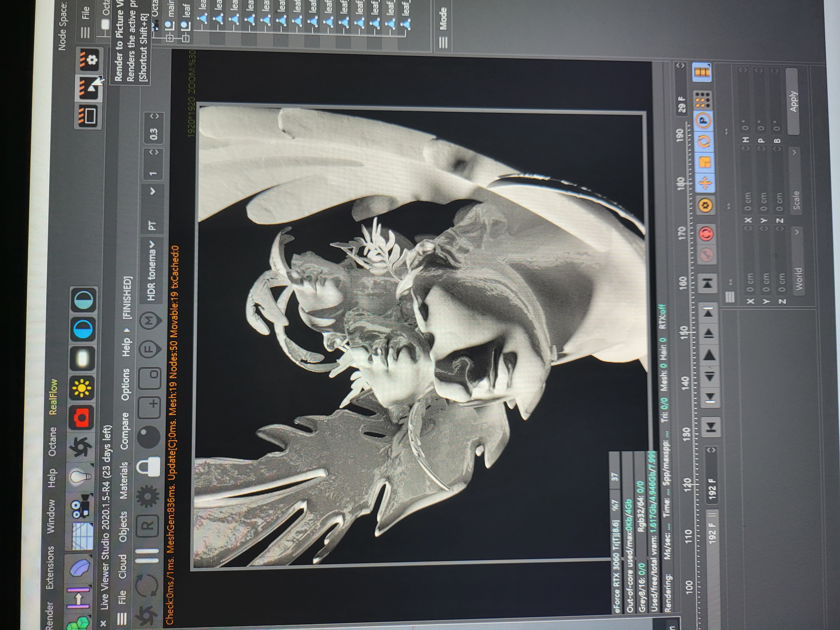
Task: Open Live Viewer Cloud menu
Action: click(x=122, y=566)
